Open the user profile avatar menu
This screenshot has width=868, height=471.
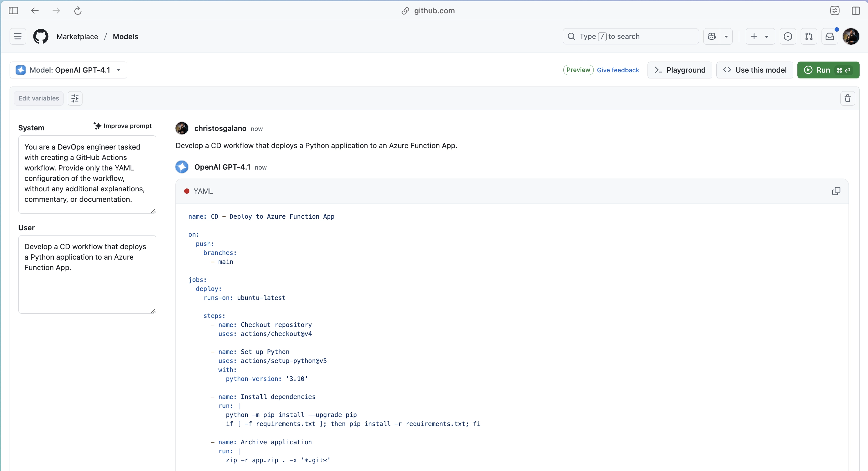[851, 36]
